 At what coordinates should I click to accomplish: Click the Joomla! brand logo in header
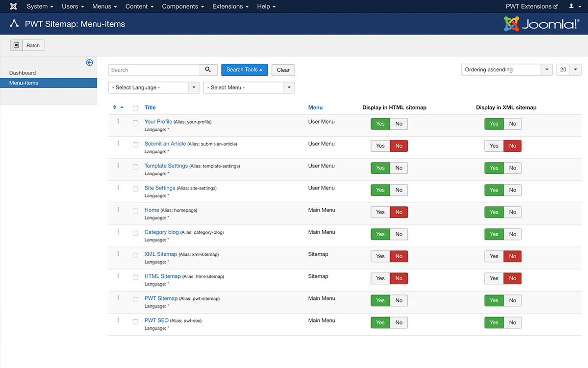tap(542, 24)
